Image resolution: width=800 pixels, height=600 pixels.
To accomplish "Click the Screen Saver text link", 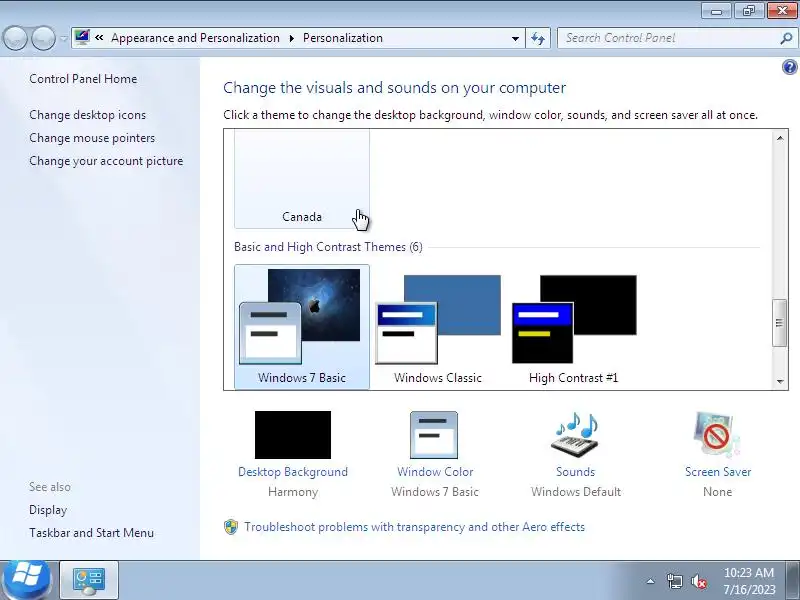I will click(x=718, y=472).
